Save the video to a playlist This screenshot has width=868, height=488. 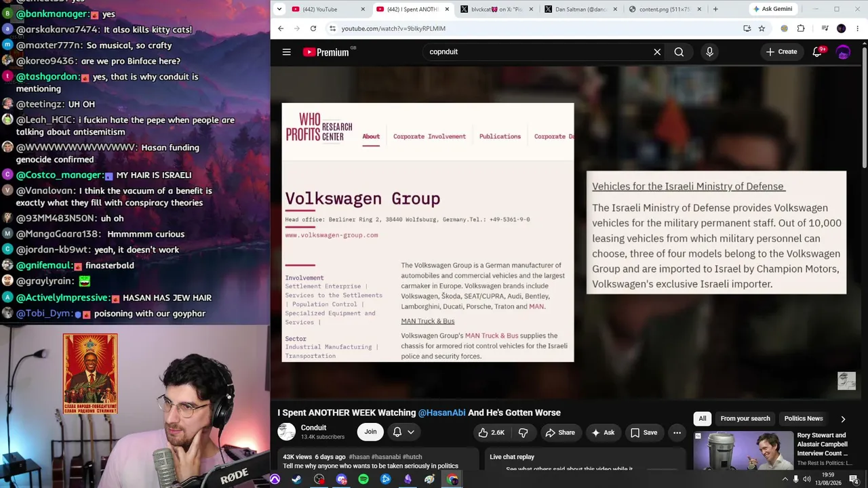click(x=644, y=432)
